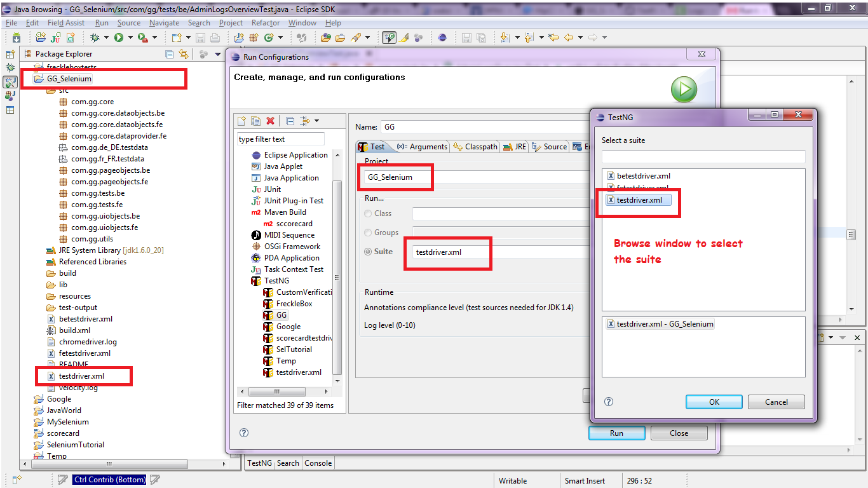Open the New Java Class dropdown arrow
Viewport: 868px width, 488px height.
pyautogui.click(x=280, y=38)
